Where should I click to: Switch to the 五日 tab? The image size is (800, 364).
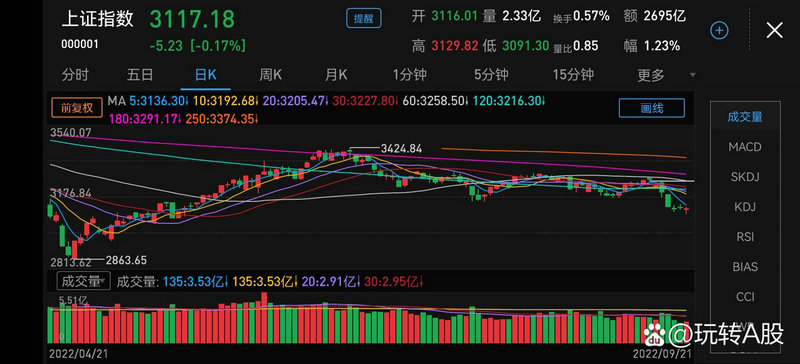point(140,75)
